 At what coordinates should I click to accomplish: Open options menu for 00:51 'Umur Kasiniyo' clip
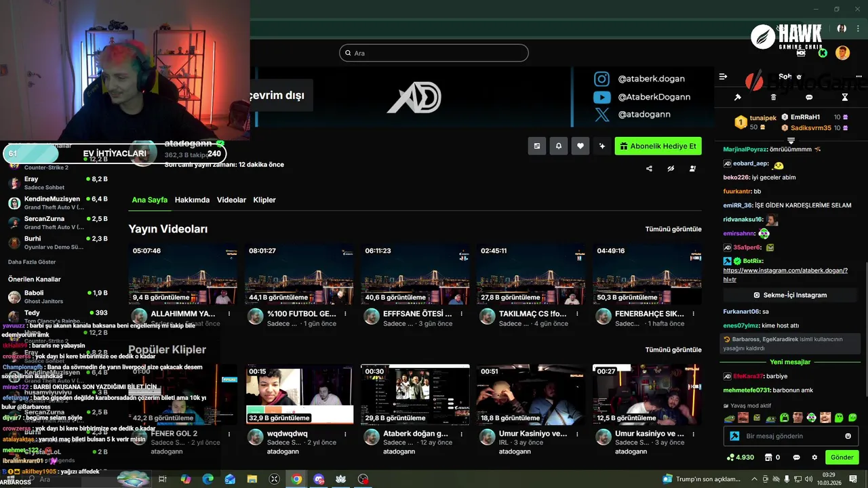(577, 434)
